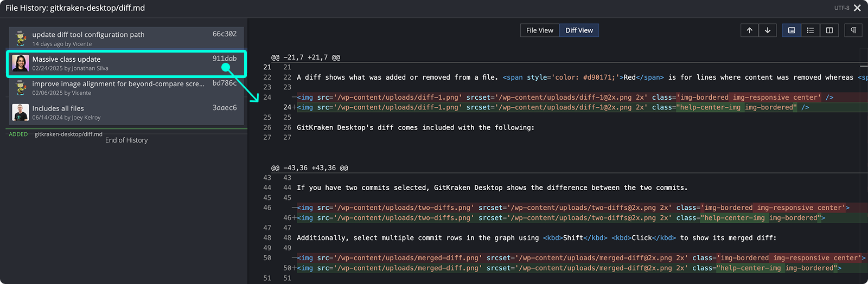Select the Diff View tab
868x284 pixels.
579,30
